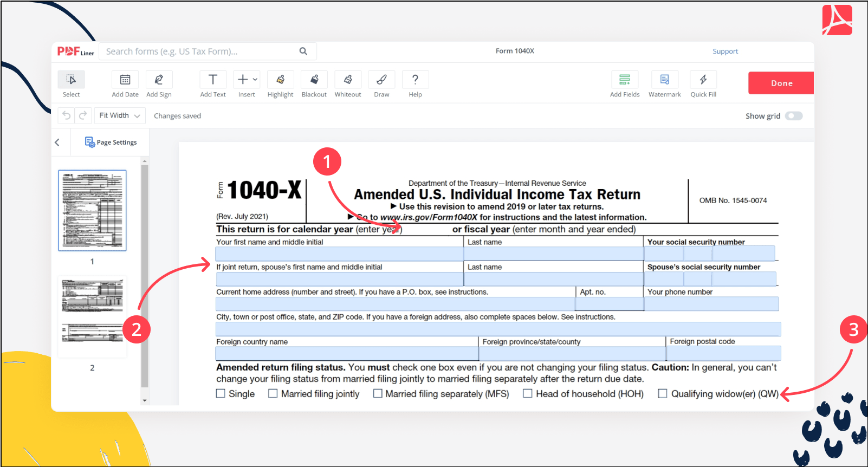The width and height of the screenshot is (868, 467).
Task: Toggle the Show grid switch
Action: [794, 116]
